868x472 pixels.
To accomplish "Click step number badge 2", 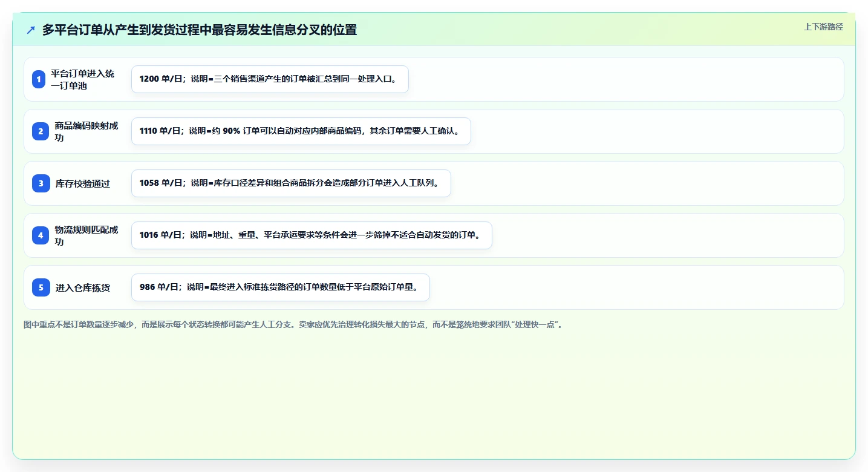I will point(41,131).
